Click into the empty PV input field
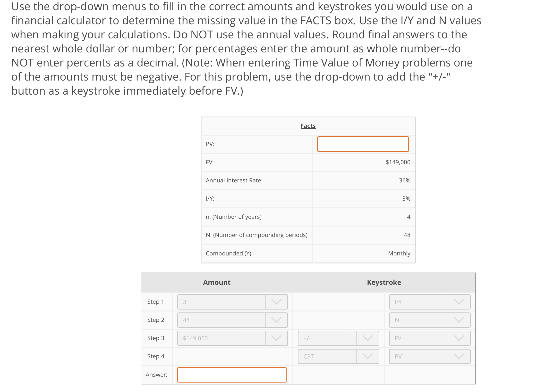This screenshot has height=392, width=545. click(363, 144)
